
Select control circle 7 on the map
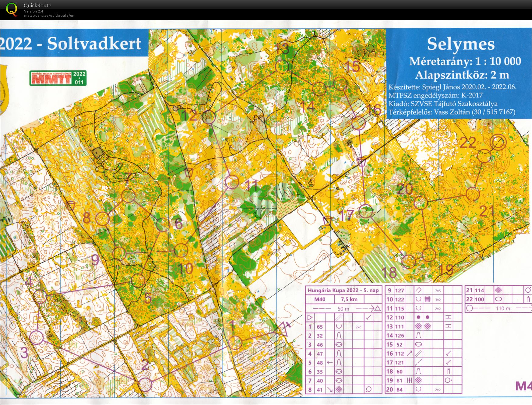[x=128, y=195]
